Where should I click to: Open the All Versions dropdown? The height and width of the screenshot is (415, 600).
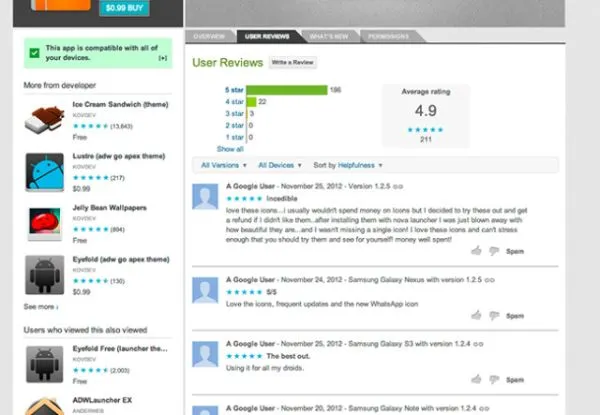[224, 165]
